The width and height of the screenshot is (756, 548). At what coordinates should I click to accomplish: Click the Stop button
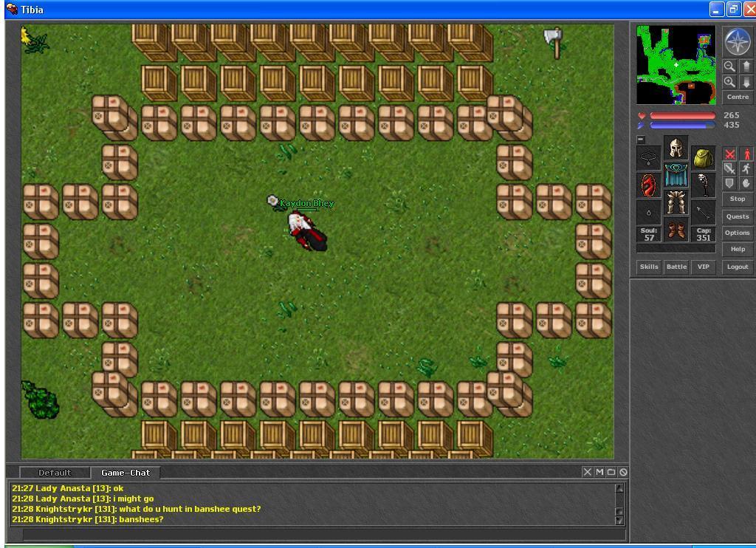(738, 199)
